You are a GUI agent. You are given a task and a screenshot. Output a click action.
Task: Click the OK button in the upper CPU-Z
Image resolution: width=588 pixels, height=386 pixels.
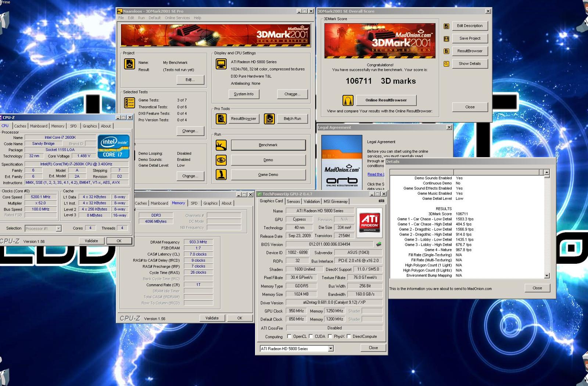(x=119, y=241)
